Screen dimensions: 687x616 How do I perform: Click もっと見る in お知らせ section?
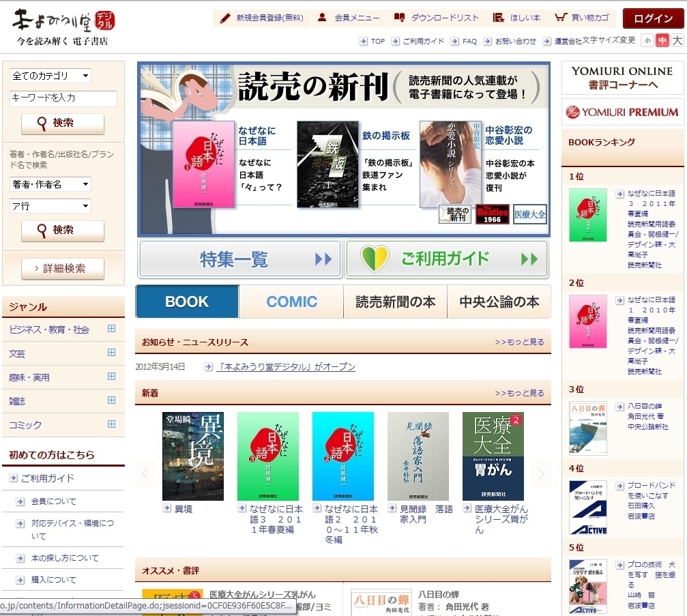(x=520, y=342)
